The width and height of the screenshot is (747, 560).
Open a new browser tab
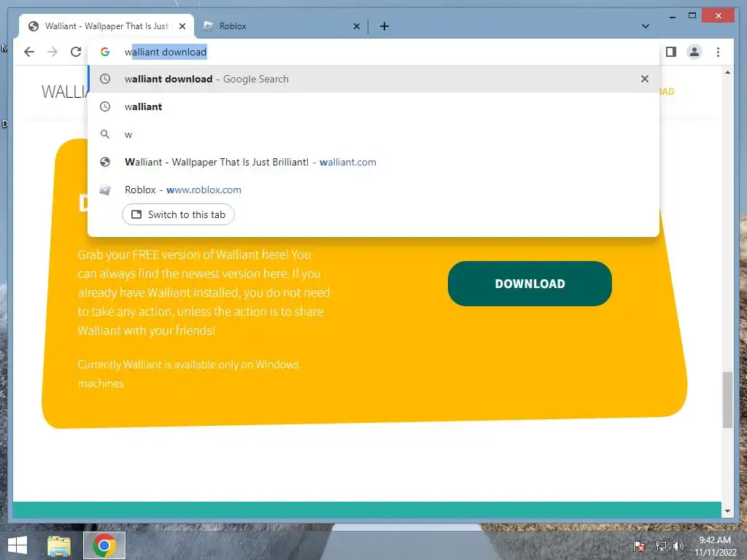pos(384,26)
